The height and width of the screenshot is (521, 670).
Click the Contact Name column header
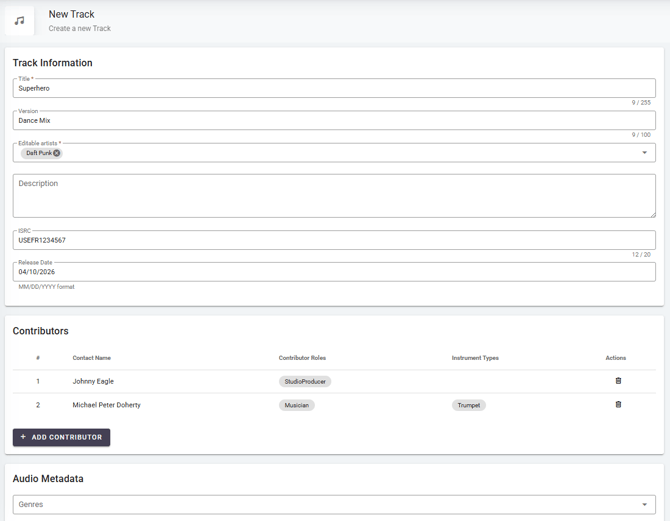coord(92,358)
